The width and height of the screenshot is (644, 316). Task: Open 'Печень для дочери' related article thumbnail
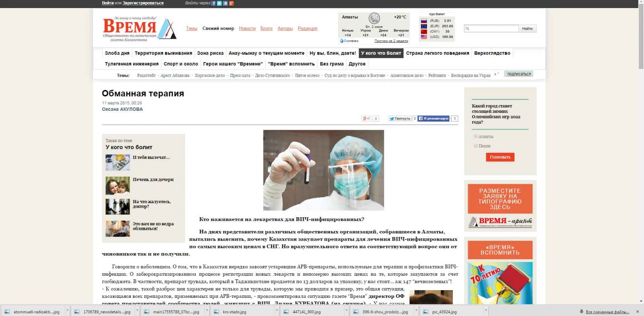118,185
